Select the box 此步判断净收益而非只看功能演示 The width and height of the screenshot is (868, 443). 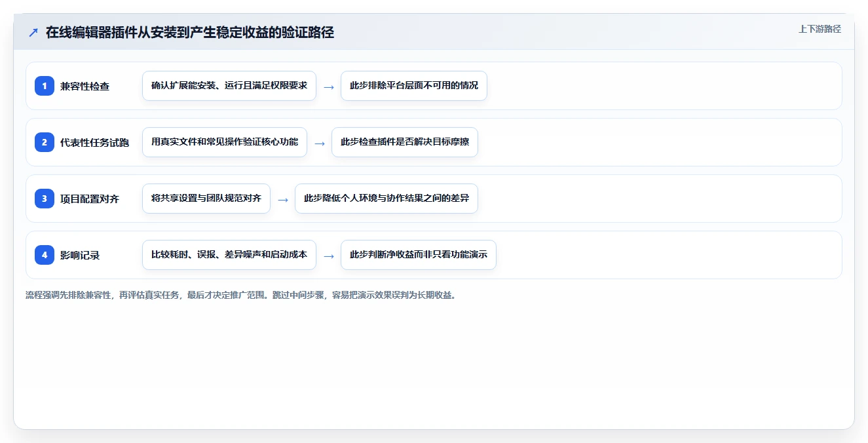pos(419,255)
